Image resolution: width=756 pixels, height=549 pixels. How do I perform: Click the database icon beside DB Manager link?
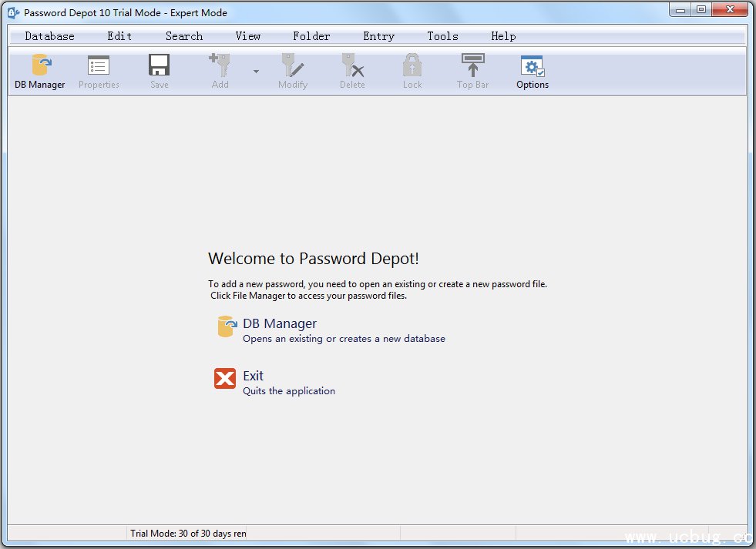coord(227,326)
